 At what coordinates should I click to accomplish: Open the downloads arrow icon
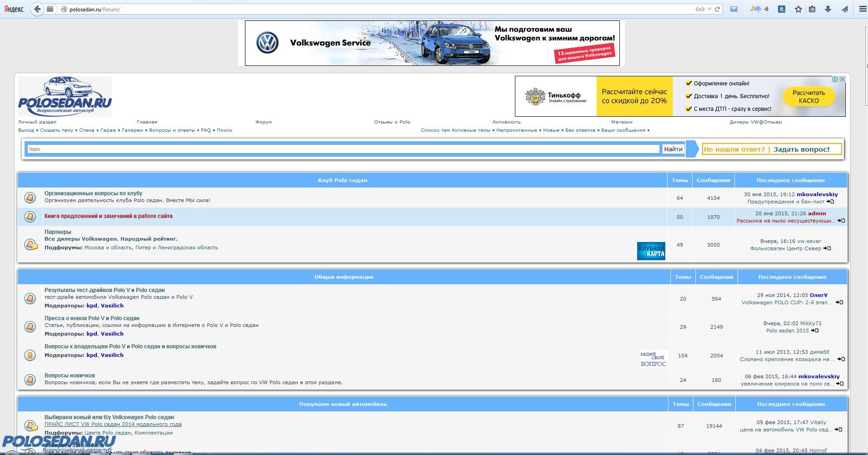point(828,9)
